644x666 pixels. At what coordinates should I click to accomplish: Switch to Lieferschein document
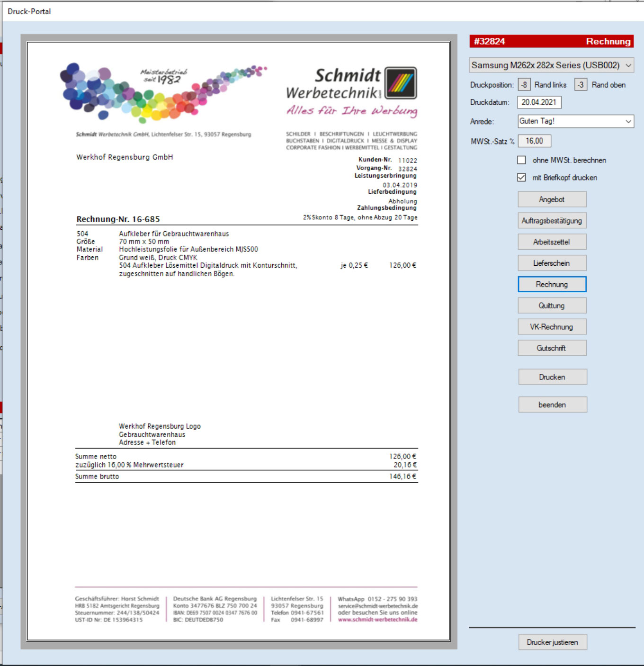pyautogui.click(x=552, y=263)
